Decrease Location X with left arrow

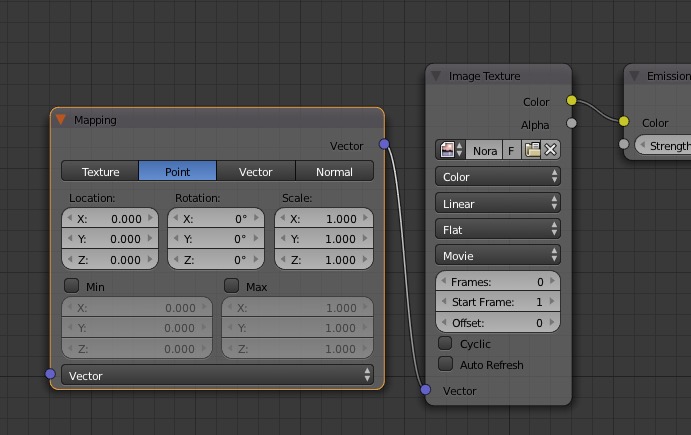point(70,218)
